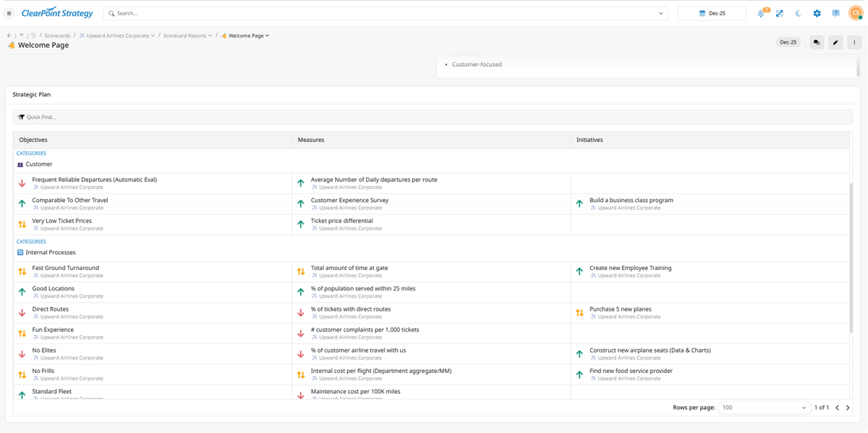The image size is (868, 433).
Task: Click the Scorecards breadcrumb link
Action: click(57, 35)
